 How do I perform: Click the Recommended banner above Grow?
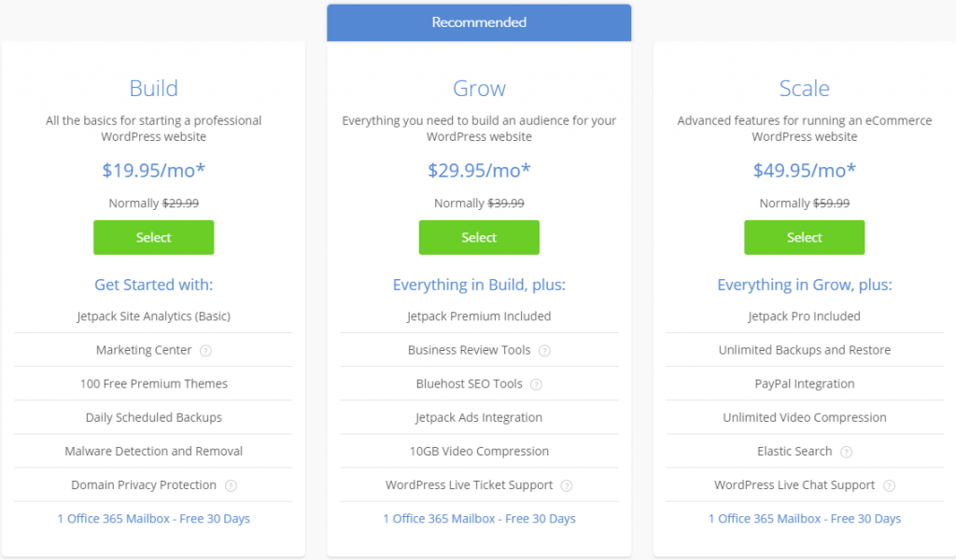(x=479, y=22)
